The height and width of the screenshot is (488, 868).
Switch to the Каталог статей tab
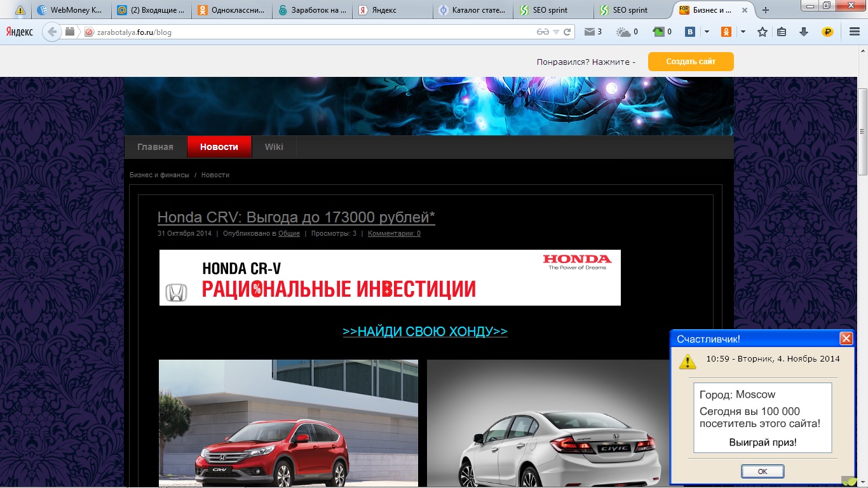(471, 10)
